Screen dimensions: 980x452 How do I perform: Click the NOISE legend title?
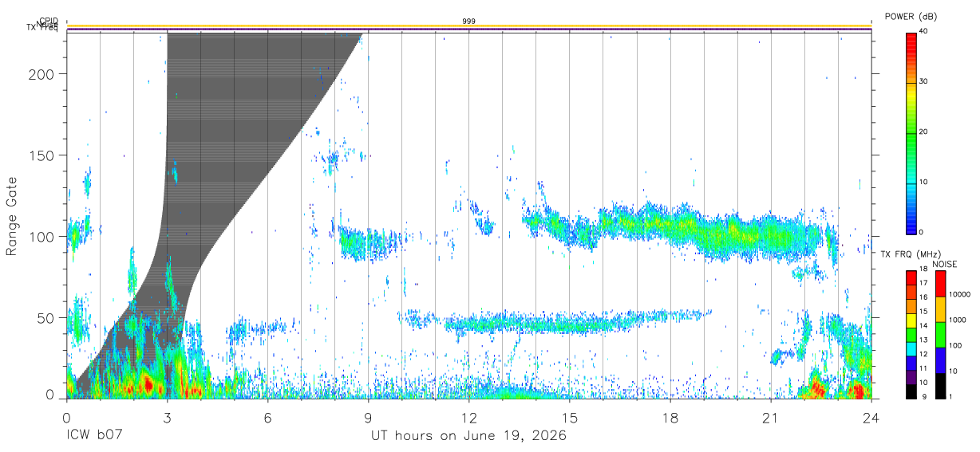pos(944,264)
